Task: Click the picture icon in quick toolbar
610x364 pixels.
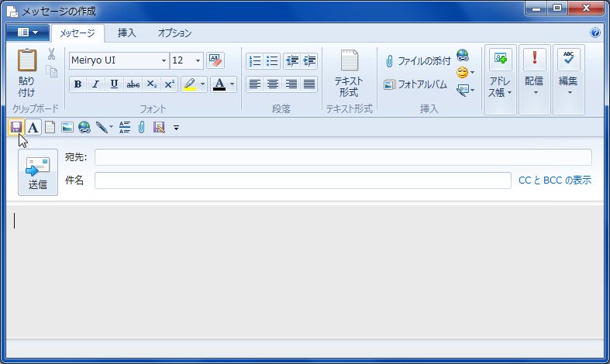Action: (x=67, y=127)
